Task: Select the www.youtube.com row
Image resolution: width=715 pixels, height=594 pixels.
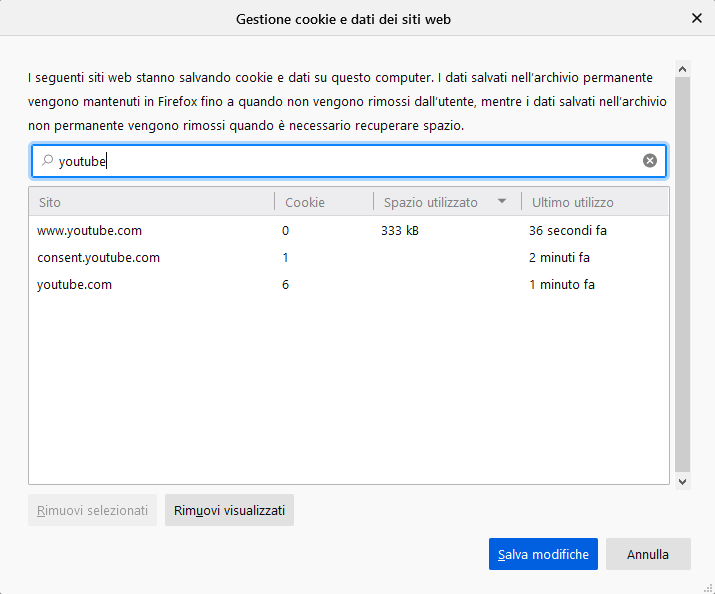Action: [x=349, y=231]
